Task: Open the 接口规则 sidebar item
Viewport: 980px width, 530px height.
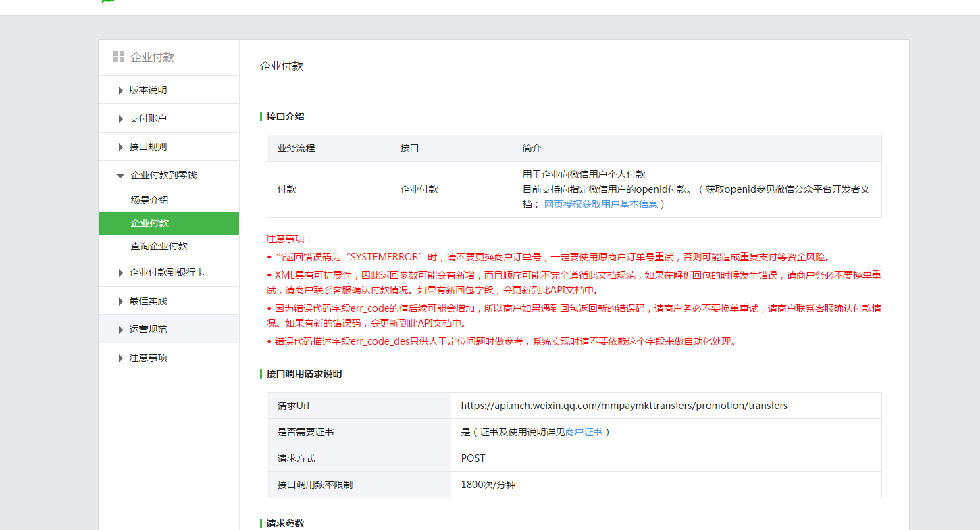Action: [148, 147]
